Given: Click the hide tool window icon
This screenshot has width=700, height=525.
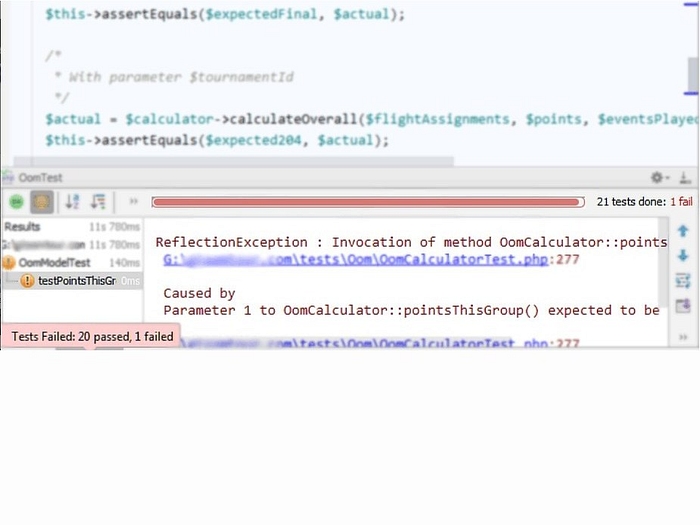Looking at the screenshot, I should coord(684,177).
